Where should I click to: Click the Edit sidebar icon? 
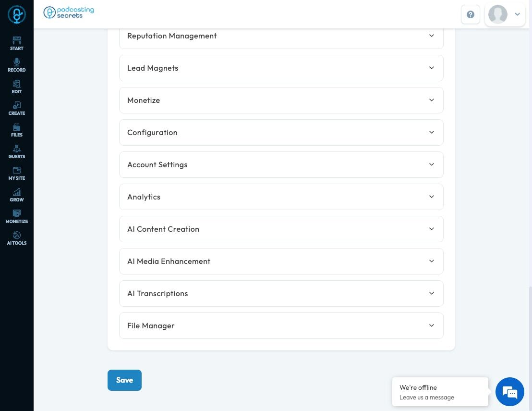17,87
